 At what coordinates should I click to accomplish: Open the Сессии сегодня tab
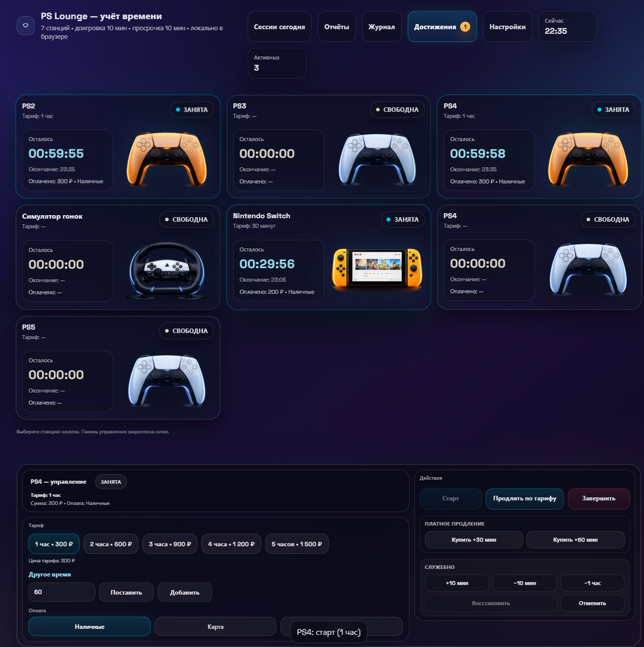click(279, 27)
